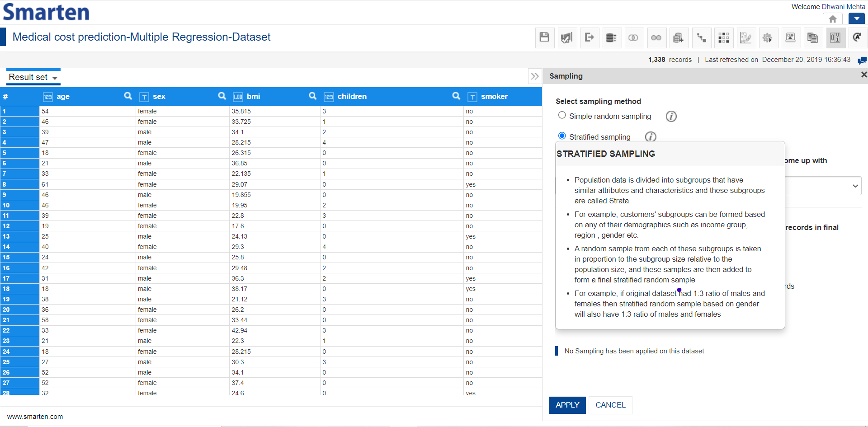Open the Result set dropdown
This screenshot has height=427, width=868.
[33, 77]
